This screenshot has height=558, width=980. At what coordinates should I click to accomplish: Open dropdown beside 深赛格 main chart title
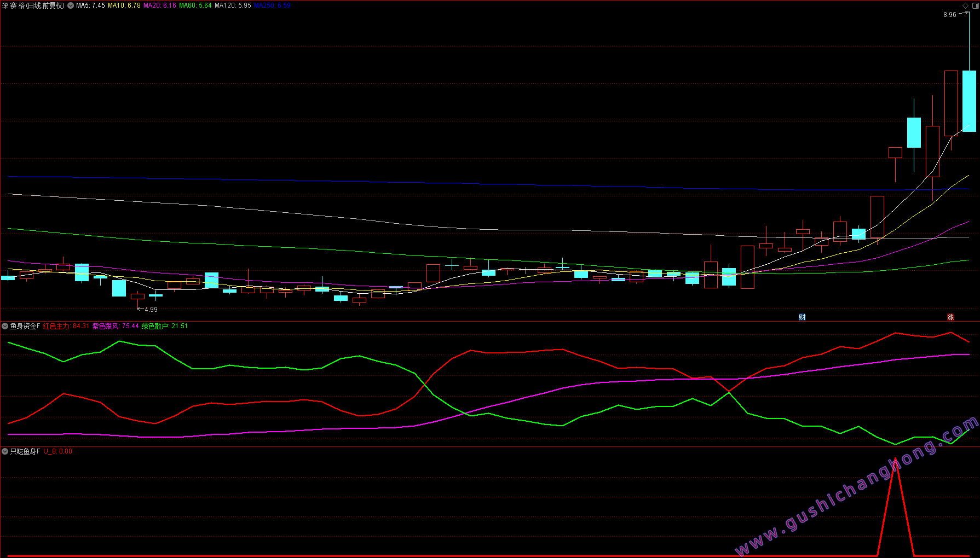tap(71, 5)
